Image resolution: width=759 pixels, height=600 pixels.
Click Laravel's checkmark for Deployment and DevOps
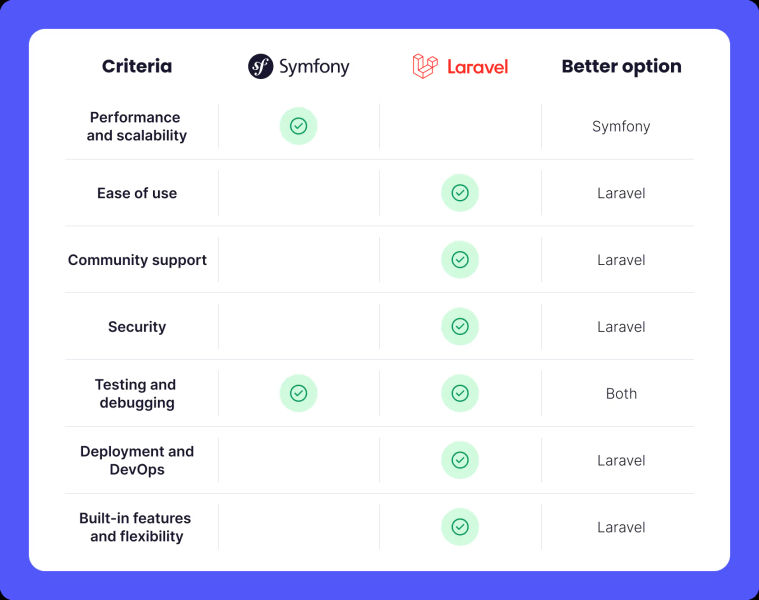[x=460, y=460]
